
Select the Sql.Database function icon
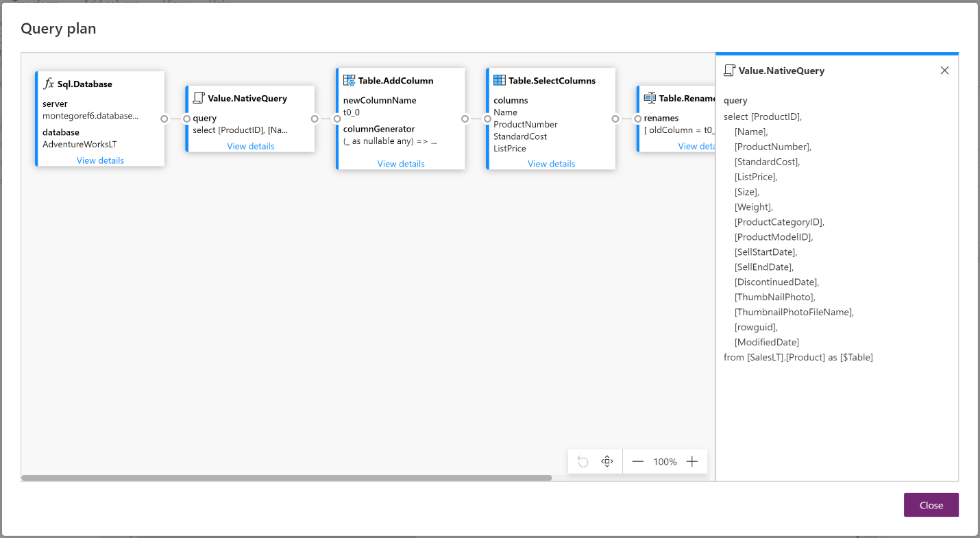pos(48,84)
